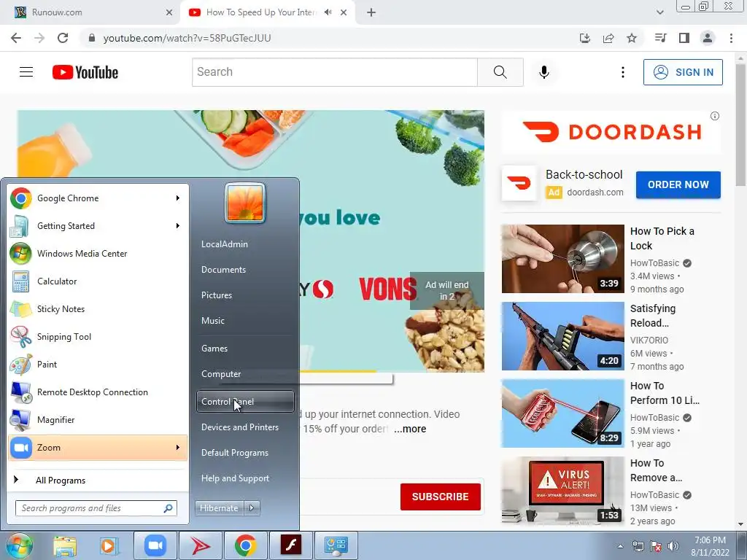Open Windows Explorer from the taskbar

click(65, 545)
